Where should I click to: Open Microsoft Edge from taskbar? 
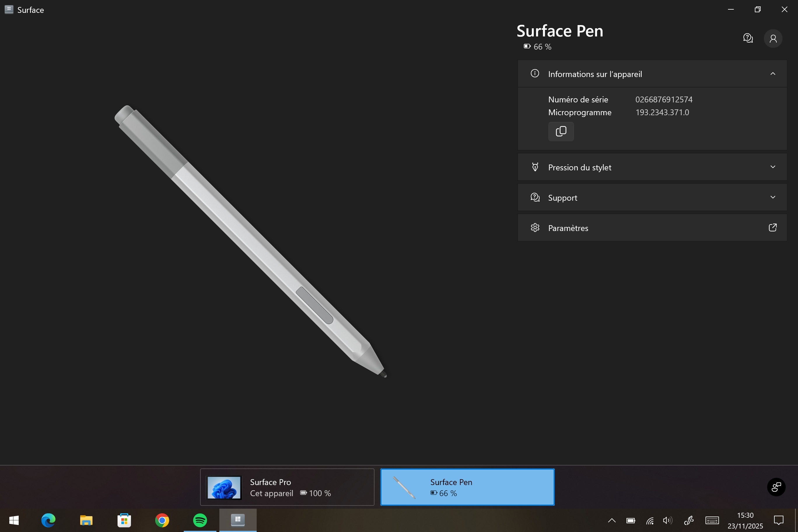click(x=48, y=520)
